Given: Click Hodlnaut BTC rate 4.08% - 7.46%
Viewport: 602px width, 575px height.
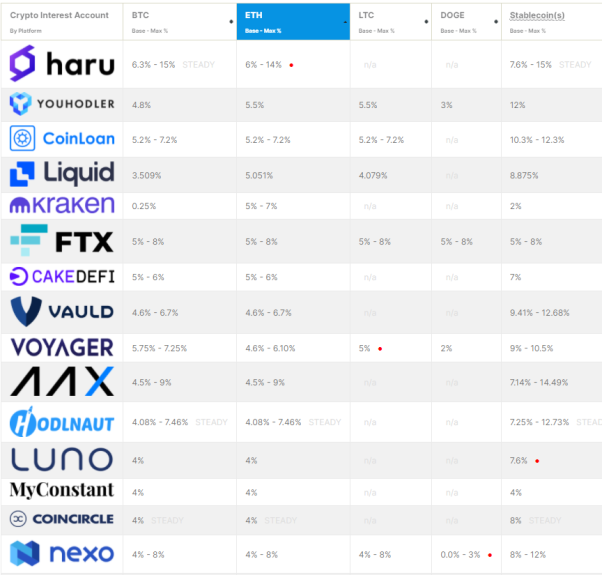Looking at the screenshot, I should [x=160, y=422].
